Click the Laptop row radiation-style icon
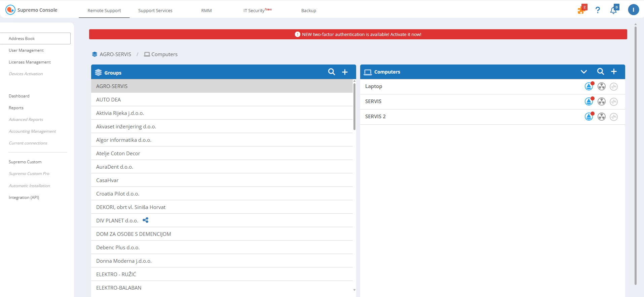644x297 pixels. point(602,87)
